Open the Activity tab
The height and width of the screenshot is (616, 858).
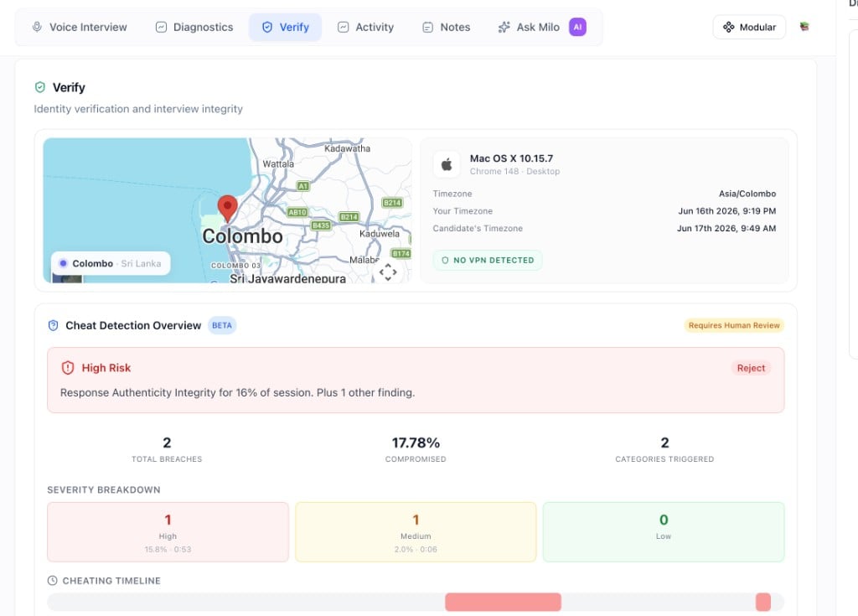coord(365,27)
